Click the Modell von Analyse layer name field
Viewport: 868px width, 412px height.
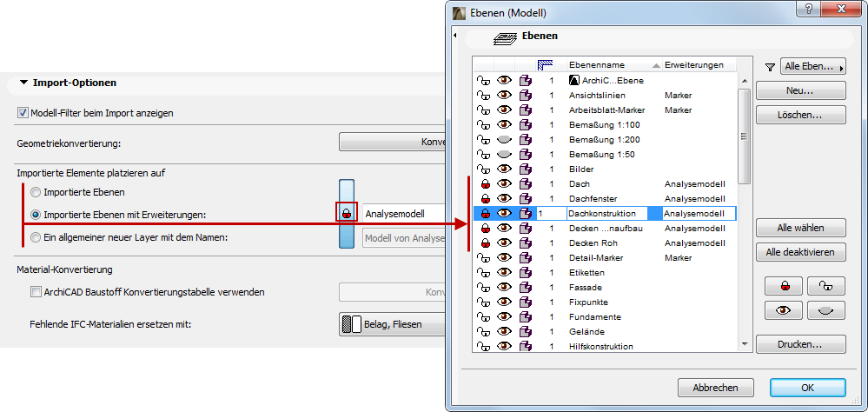click(x=403, y=238)
